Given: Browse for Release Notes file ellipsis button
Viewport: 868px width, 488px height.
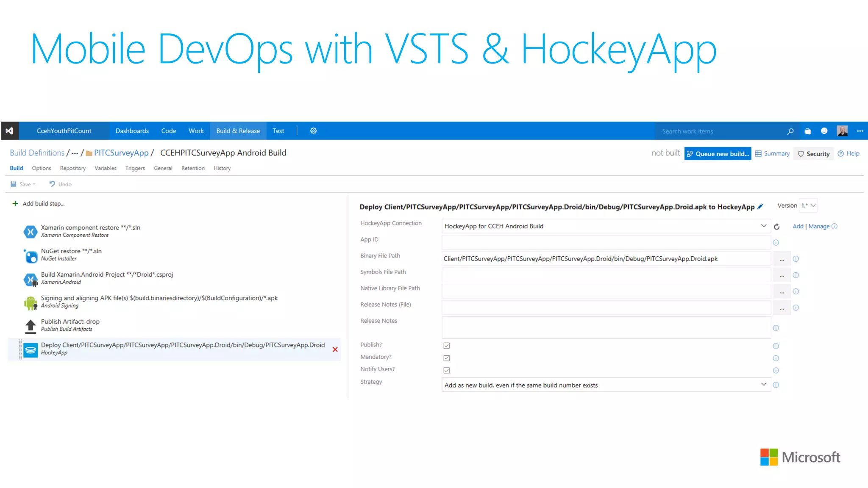Looking at the screenshot, I should coord(782,308).
